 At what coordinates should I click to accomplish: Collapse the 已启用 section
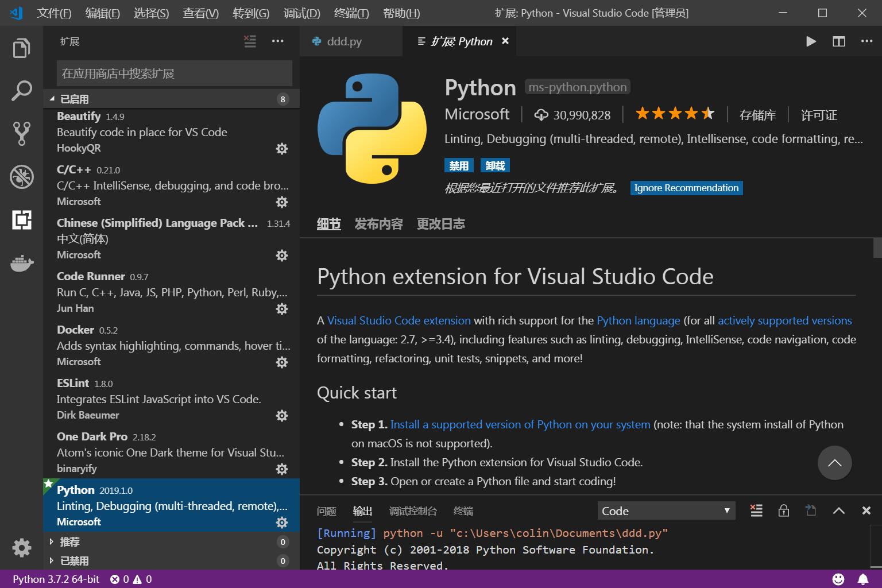[x=74, y=99]
